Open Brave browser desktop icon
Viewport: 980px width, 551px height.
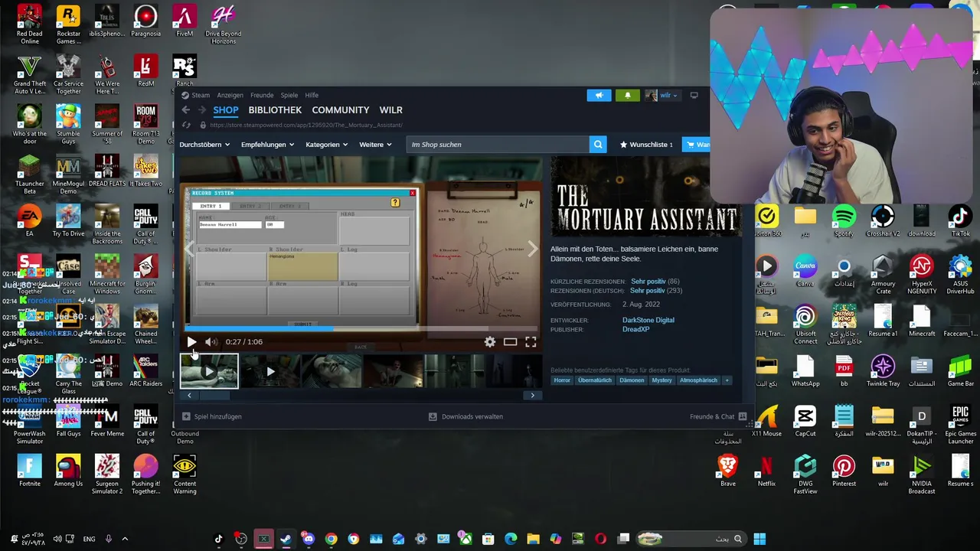click(x=727, y=471)
